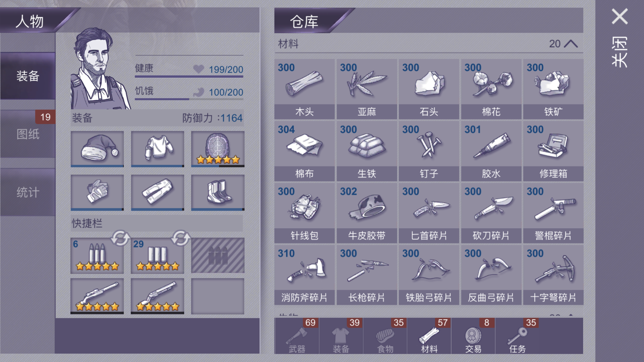Click the equipped boots slot
This screenshot has width=644, height=362.
tap(218, 192)
